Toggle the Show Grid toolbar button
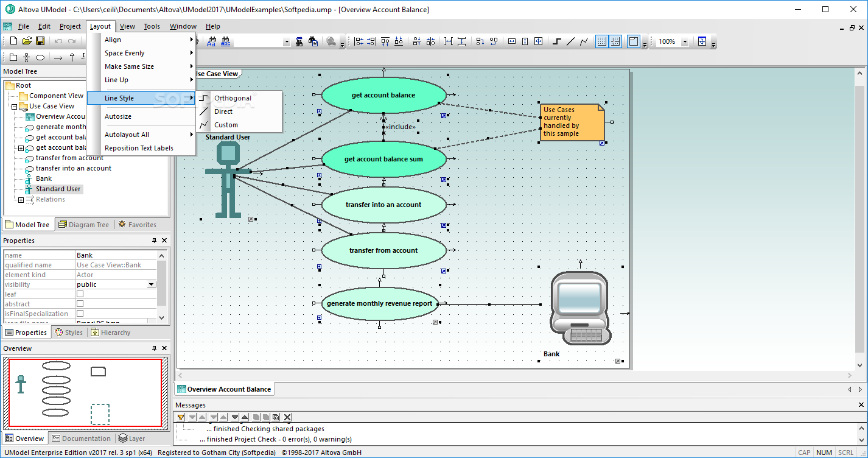The width and height of the screenshot is (868, 458). tap(601, 41)
